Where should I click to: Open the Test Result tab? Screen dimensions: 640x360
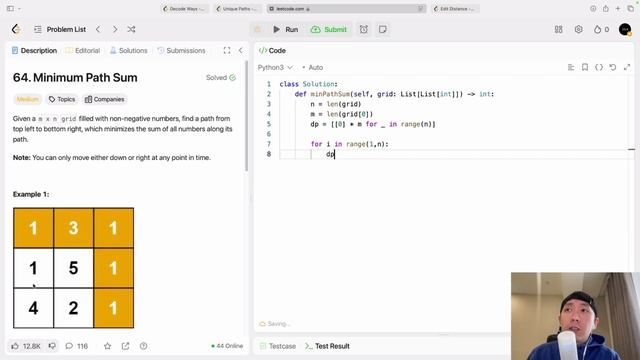[x=327, y=346]
